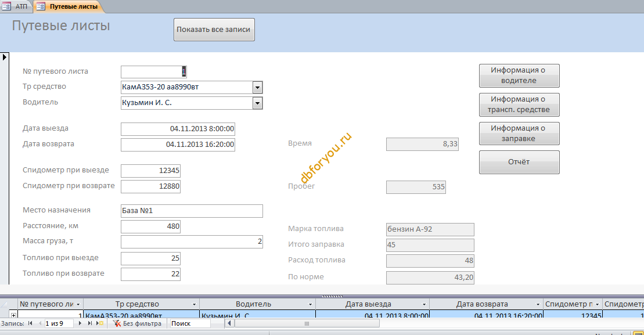
Task: Go to next record navigation icon
Action: point(80,323)
